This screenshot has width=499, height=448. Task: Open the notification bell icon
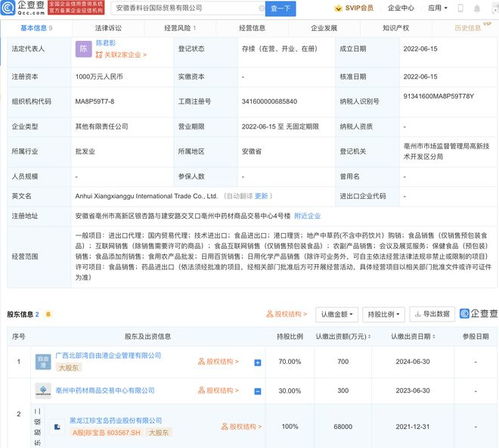(477, 8)
